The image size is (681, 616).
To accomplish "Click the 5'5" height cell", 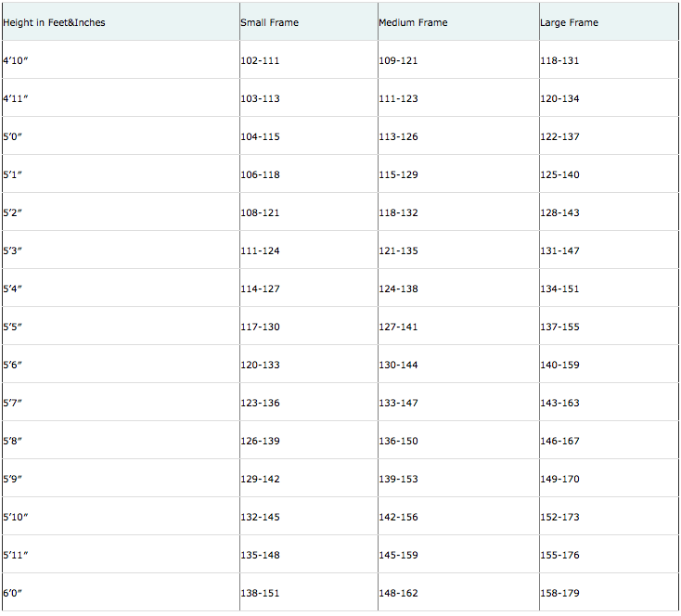I will 12,327.
